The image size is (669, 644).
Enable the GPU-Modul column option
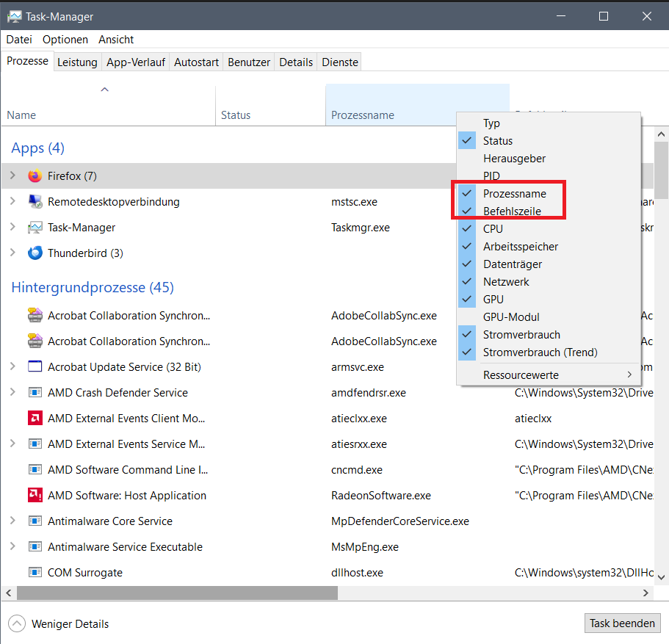point(549,316)
